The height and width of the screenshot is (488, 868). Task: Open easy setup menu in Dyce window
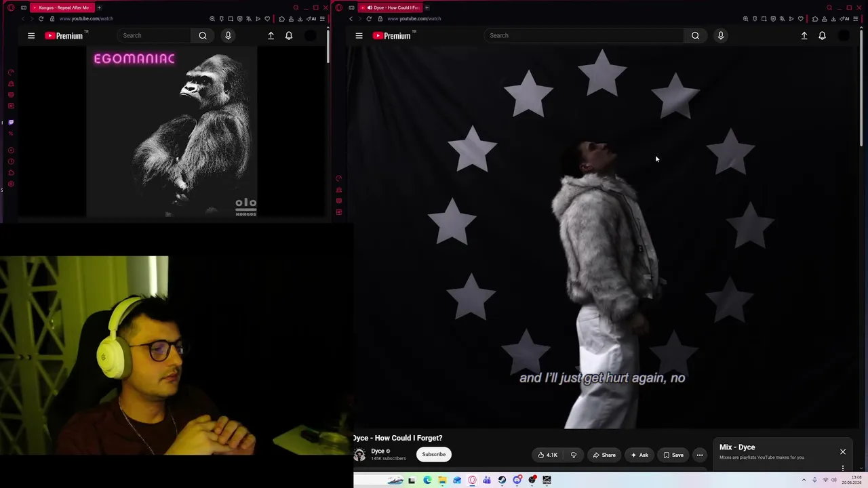tap(855, 18)
